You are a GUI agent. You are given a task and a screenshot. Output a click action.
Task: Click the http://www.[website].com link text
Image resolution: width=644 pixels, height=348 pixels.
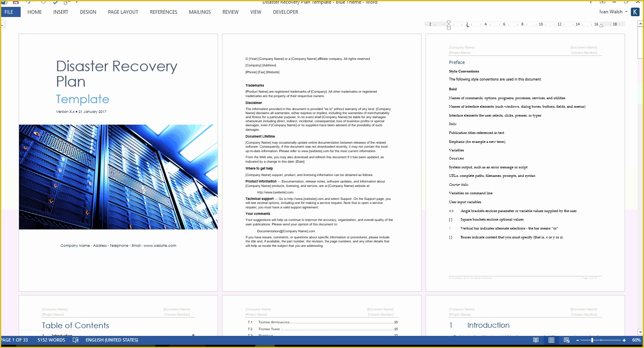275,192
